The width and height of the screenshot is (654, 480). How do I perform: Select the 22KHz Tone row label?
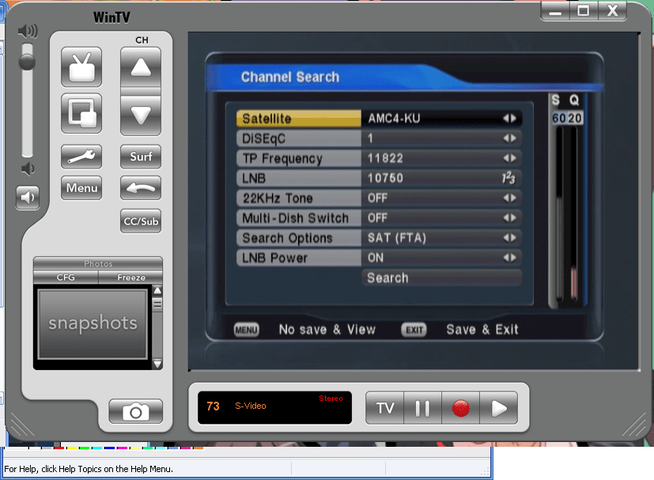point(299,198)
